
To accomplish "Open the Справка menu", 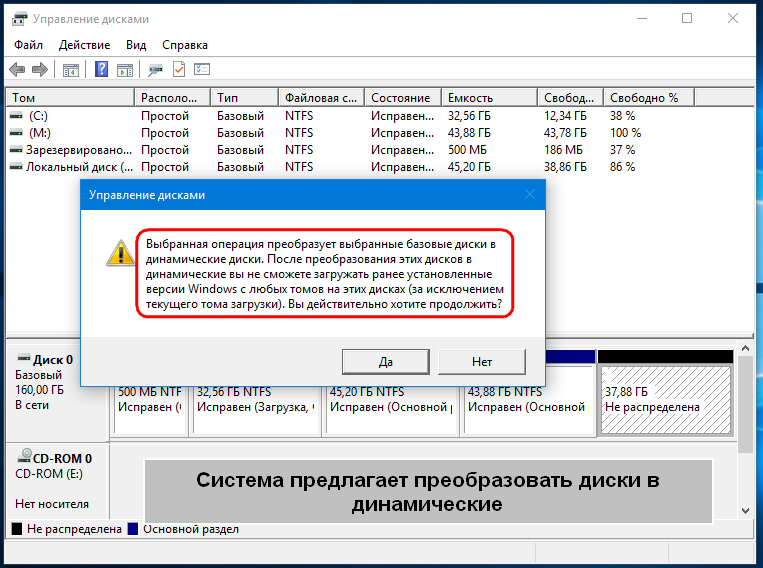I will pyautogui.click(x=185, y=45).
